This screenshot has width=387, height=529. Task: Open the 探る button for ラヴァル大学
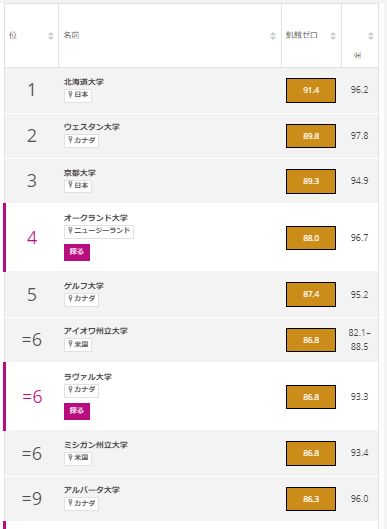click(x=77, y=411)
